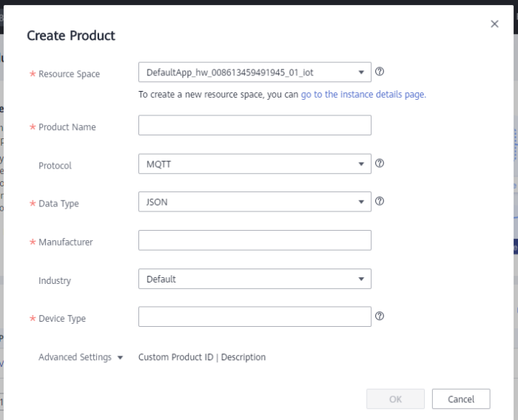Click the Resource Space help icon
Screen dimensions: 518x420
(380, 72)
